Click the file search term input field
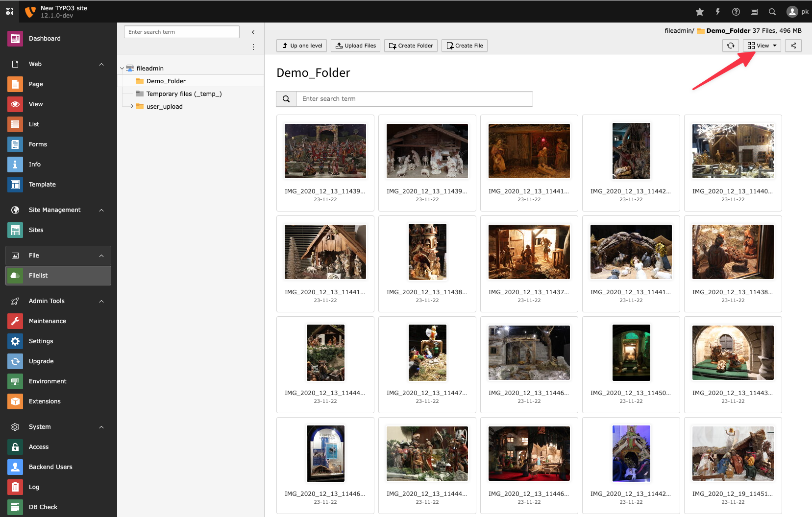The height and width of the screenshot is (517, 812). pos(414,99)
